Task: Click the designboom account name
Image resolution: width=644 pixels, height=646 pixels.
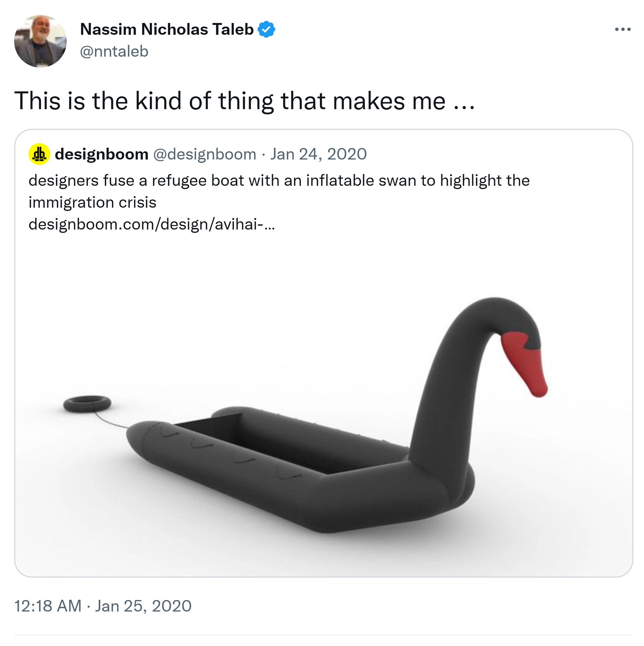Action: [x=102, y=154]
